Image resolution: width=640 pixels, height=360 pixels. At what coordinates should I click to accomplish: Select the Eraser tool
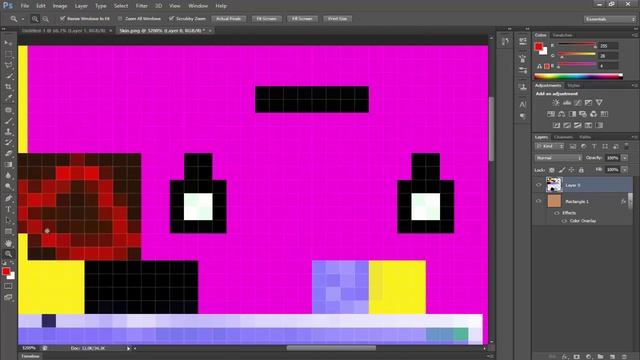click(8, 154)
